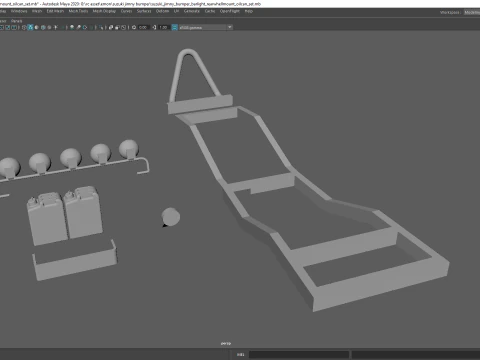Click the exposure reset icon
Viewport: 480px width, 360px height.
(134, 27)
